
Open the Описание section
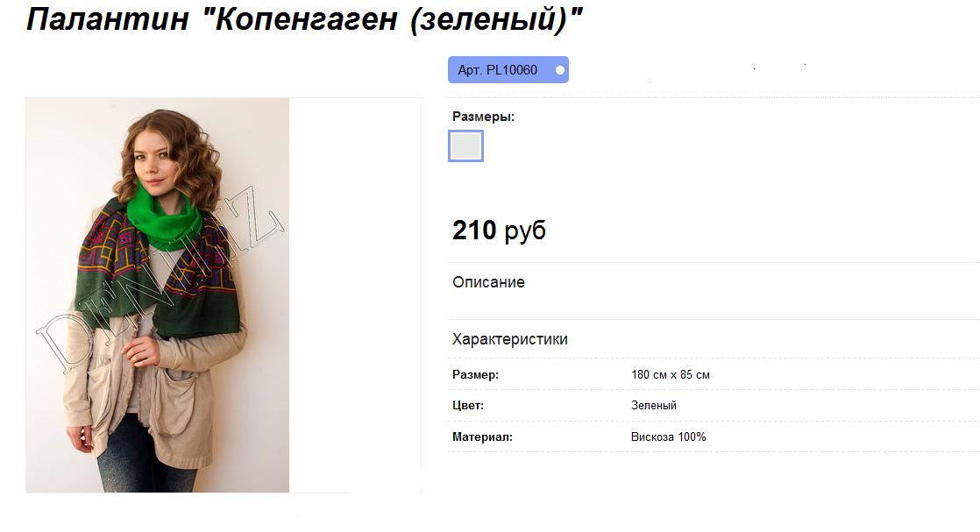coord(488,282)
